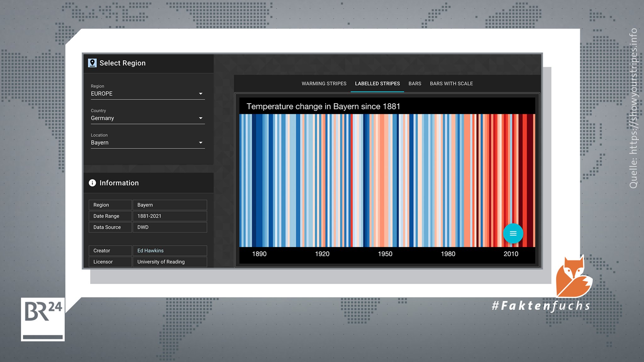The height and width of the screenshot is (362, 644).
Task: Click DWD data source link in Information panel
Action: point(142,227)
